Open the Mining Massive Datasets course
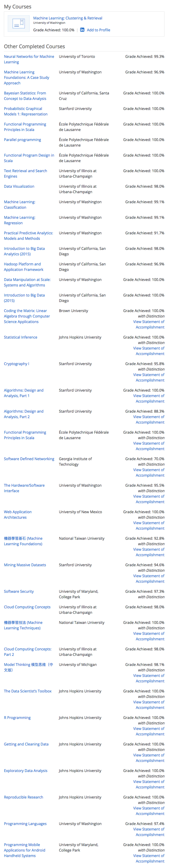The width and height of the screenshot is (169, 868). pos(25,565)
